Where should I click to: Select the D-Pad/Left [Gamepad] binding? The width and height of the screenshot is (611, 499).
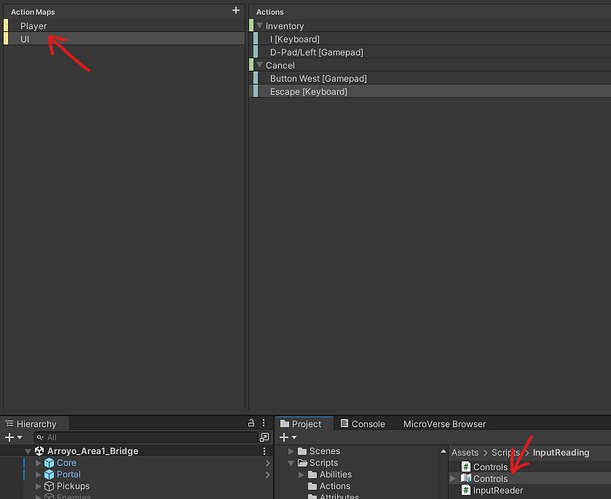(430, 52)
